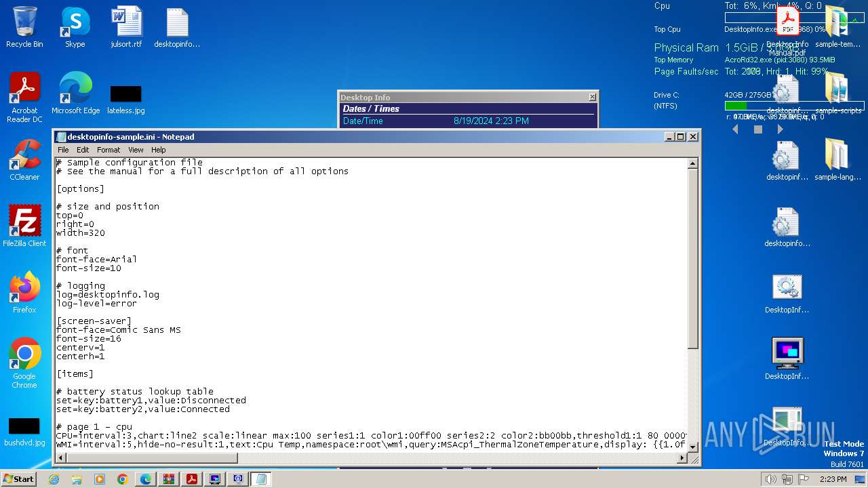This screenshot has height=488, width=868.
Task: Open the Format menu in Notepad
Action: (x=108, y=150)
